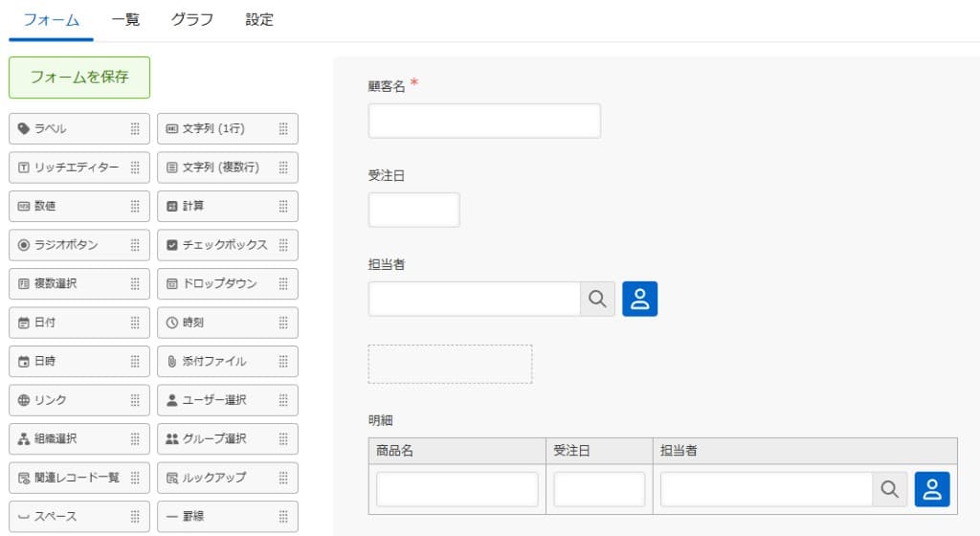Pick the リッチエディター field icon
Screen dimensions: 980x536
pos(24,167)
